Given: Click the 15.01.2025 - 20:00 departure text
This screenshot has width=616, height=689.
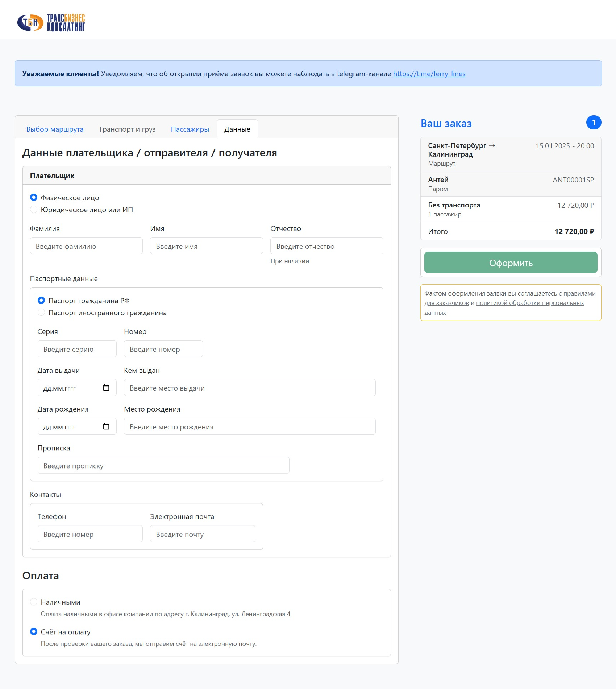Looking at the screenshot, I should 565,146.
